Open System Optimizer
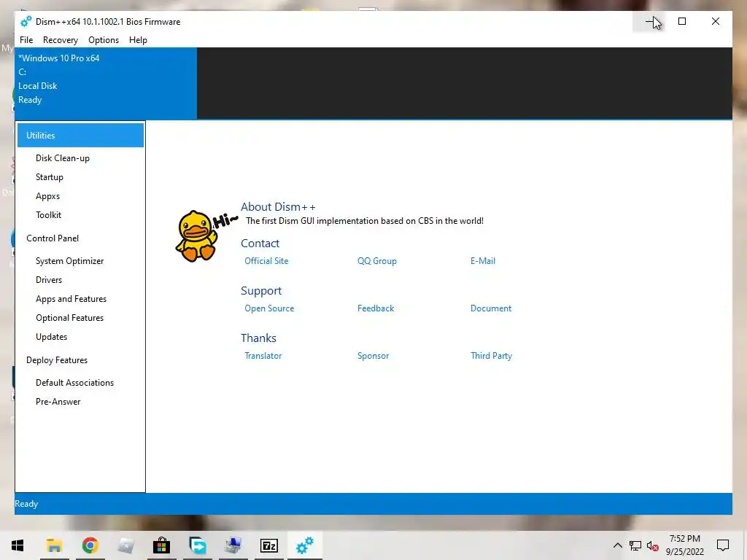The height and width of the screenshot is (560, 747). pos(69,261)
